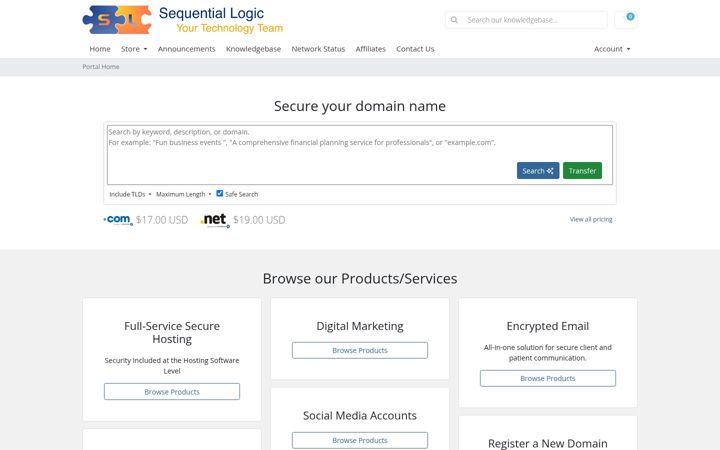Image resolution: width=720 pixels, height=450 pixels.
Task: Click the $17.00 USD price text
Action: (162, 220)
